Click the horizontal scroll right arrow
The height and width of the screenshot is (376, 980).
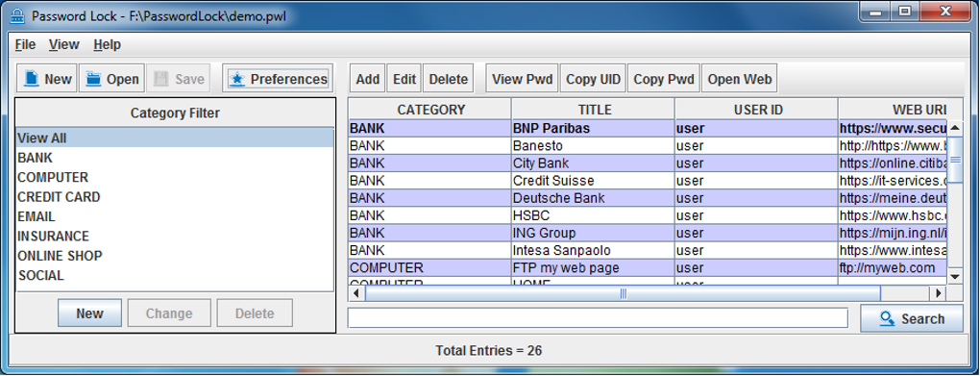pos(938,292)
